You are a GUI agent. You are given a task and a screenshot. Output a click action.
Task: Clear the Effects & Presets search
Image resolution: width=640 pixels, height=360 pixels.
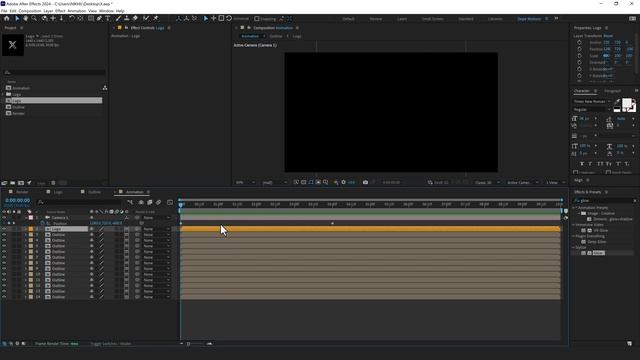[x=635, y=200]
